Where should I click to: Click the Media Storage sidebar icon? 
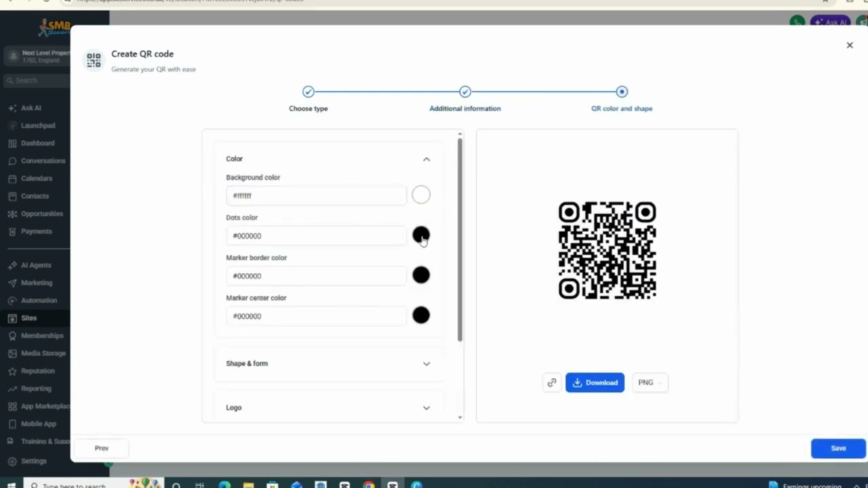click(x=12, y=353)
